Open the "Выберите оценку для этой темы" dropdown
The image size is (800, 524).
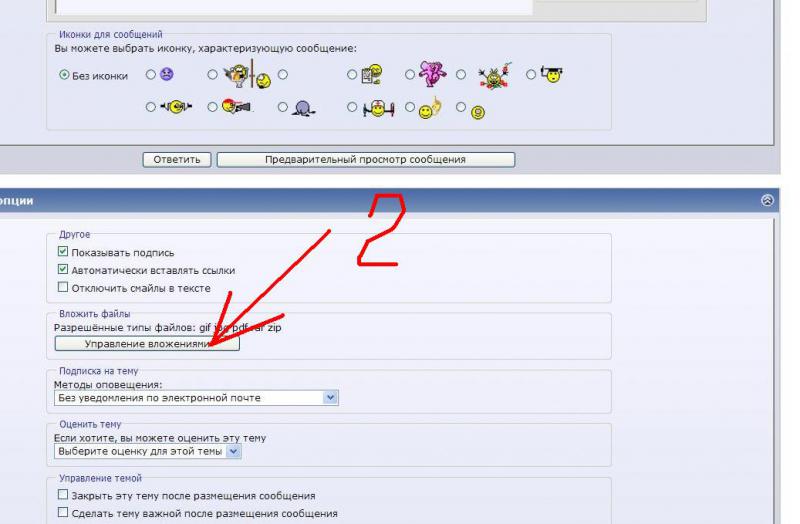click(234, 451)
